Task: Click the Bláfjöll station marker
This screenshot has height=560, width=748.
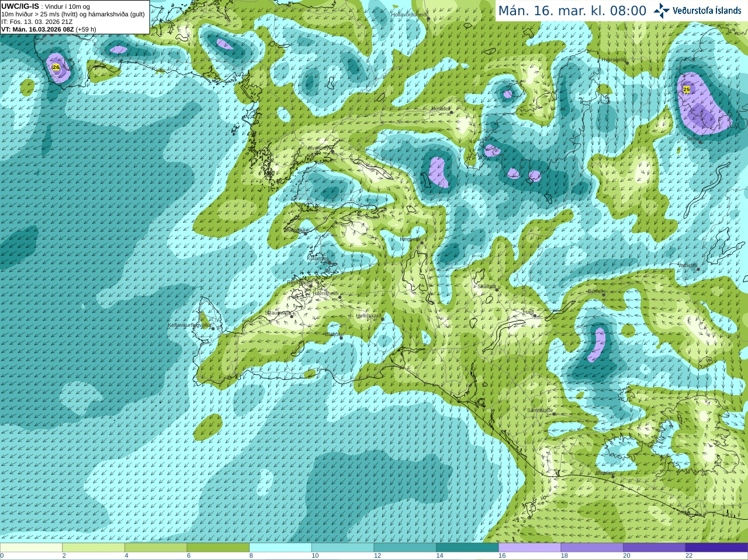Action: point(341,338)
